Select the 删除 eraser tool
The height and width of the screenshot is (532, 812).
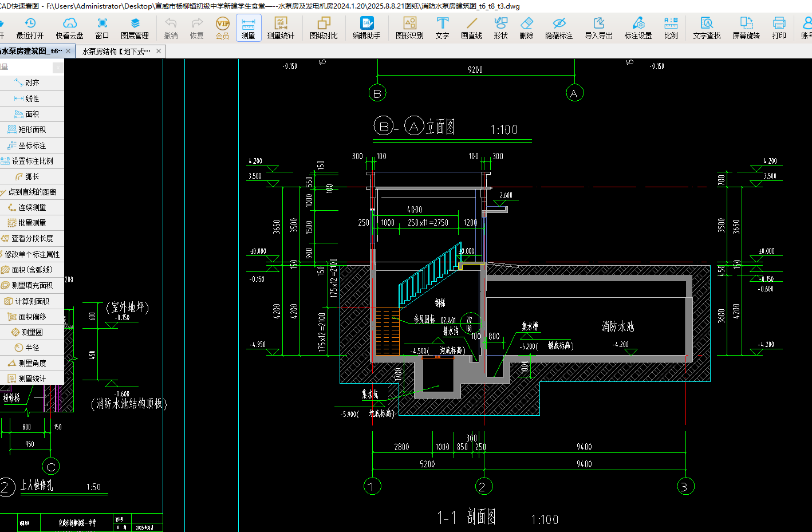[527, 28]
